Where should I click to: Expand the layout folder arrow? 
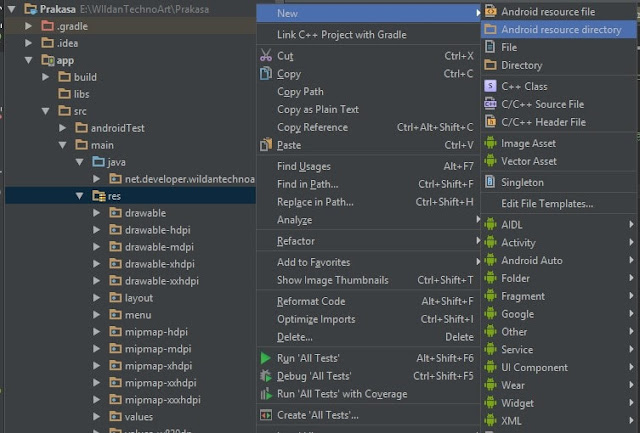[x=97, y=298]
